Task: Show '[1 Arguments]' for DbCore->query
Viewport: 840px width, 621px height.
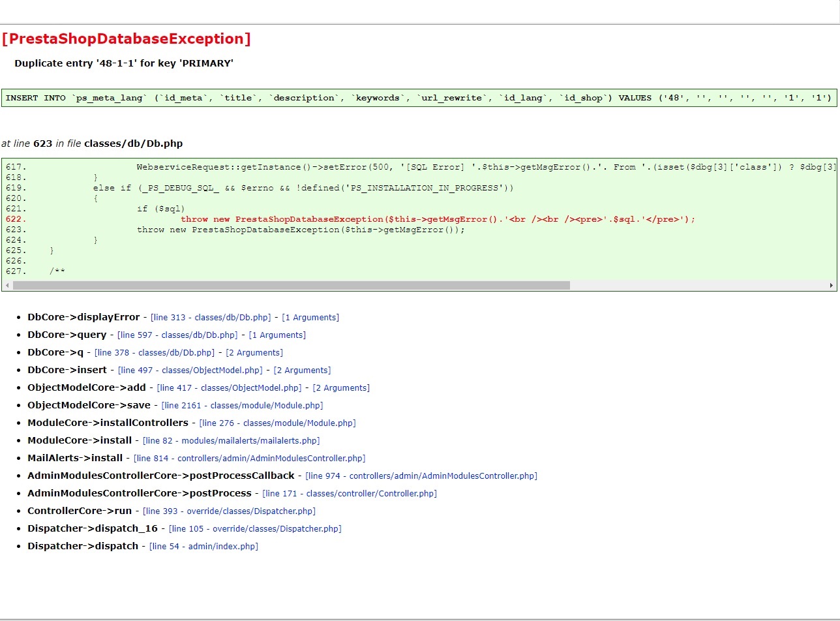Action: pos(277,335)
